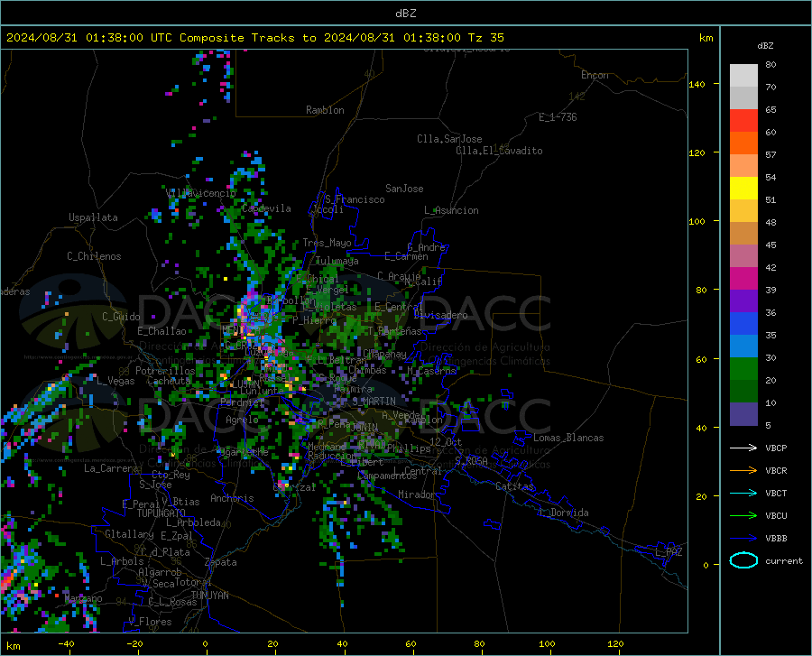The width and height of the screenshot is (812, 656).
Task: Select the 'E_Challao' place label
Action: 161,331
